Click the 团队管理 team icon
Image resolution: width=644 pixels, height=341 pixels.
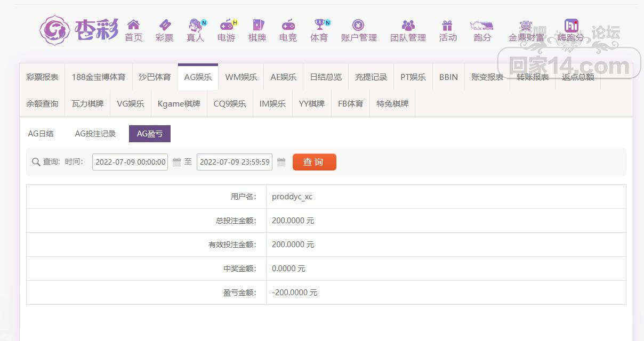coord(408,25)
